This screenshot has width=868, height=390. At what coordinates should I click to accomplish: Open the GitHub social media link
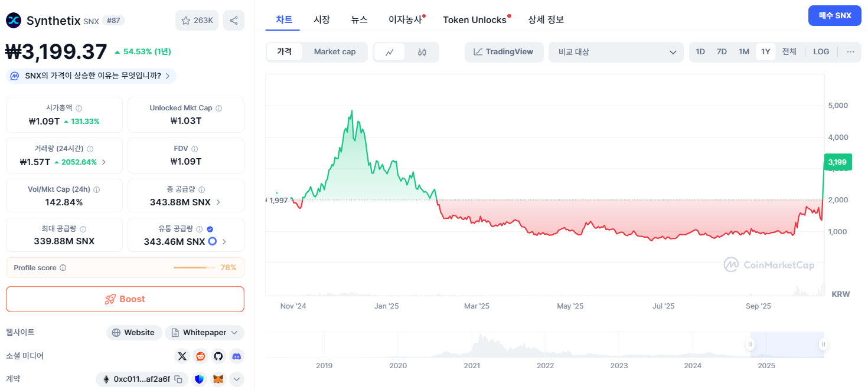tap(218, 356)
